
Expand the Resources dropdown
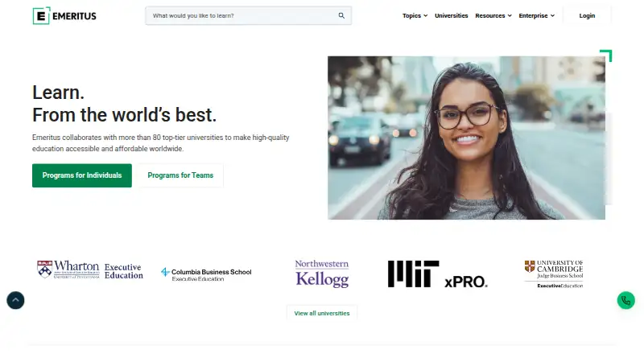coord(493,15)
